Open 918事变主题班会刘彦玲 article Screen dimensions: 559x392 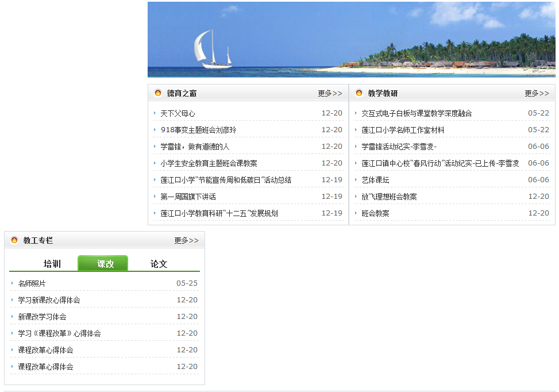[198, 130]
